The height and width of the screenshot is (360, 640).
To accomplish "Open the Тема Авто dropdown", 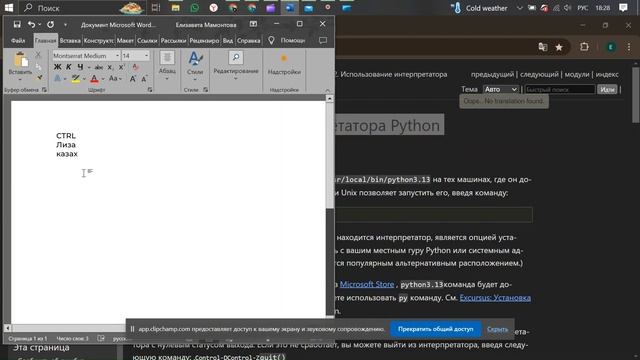I will pos(501,89).
